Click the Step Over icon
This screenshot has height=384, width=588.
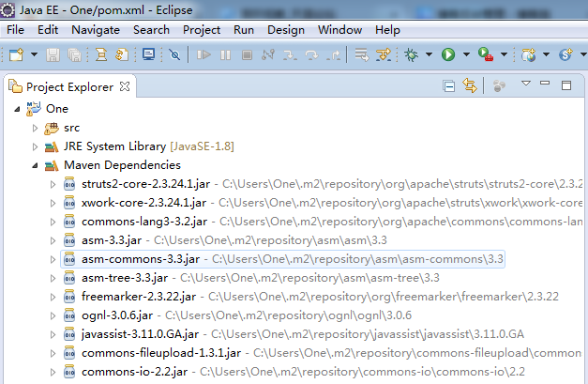point(311,55)
